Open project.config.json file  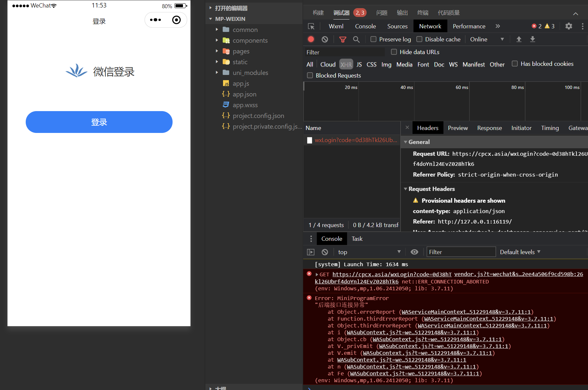pyautogui.click(x=258, y=116)
